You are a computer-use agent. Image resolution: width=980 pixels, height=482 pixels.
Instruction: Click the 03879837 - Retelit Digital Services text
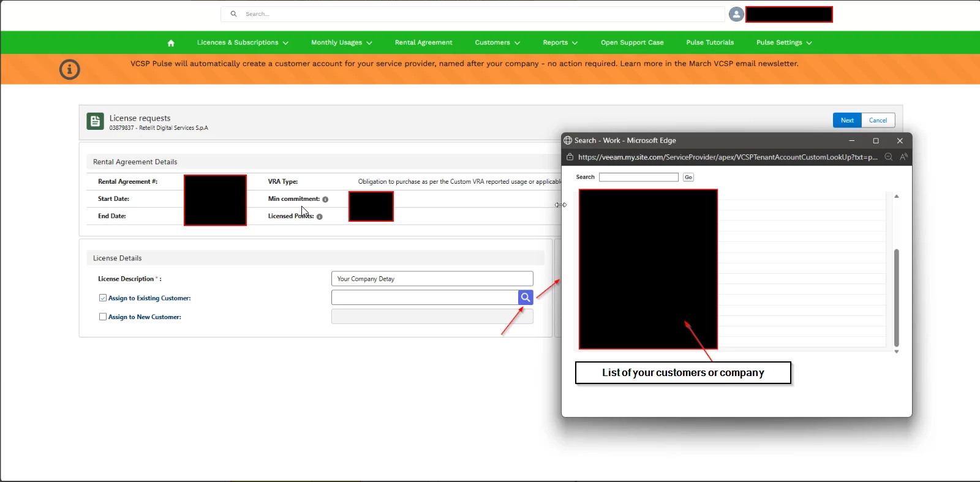(x=159, y=128)
